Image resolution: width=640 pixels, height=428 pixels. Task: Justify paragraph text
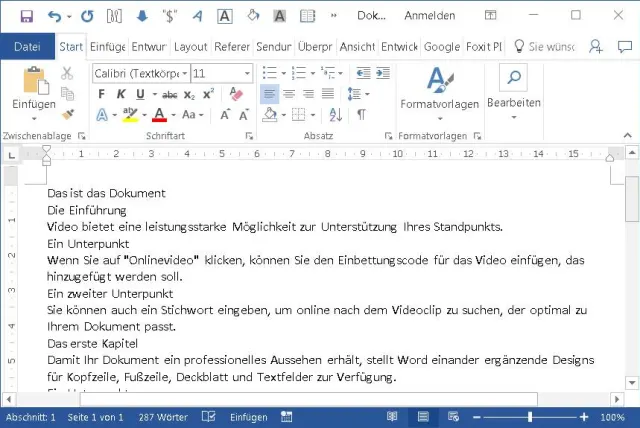coord(329,94)
